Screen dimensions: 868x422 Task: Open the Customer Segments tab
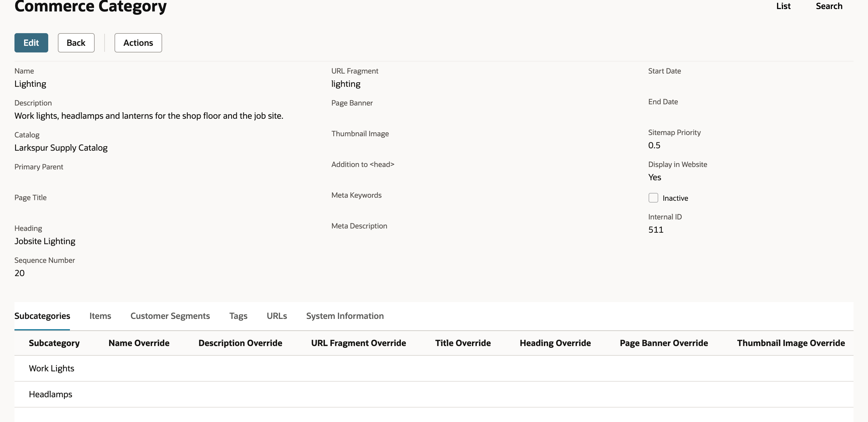click(170, 316)
